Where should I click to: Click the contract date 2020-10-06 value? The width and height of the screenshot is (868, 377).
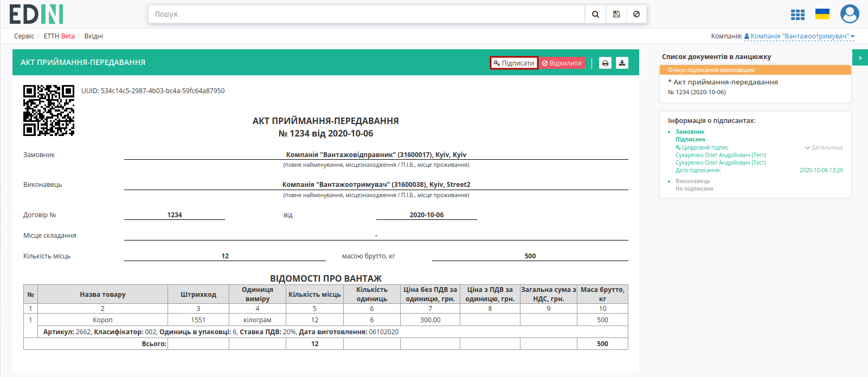427,215
